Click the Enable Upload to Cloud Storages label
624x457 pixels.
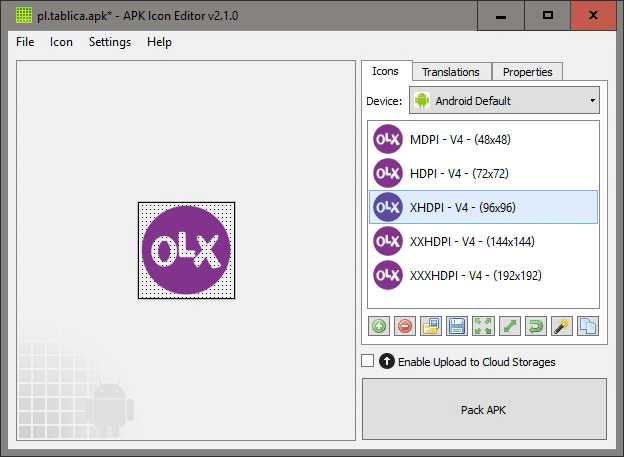[x=477, y=362]
